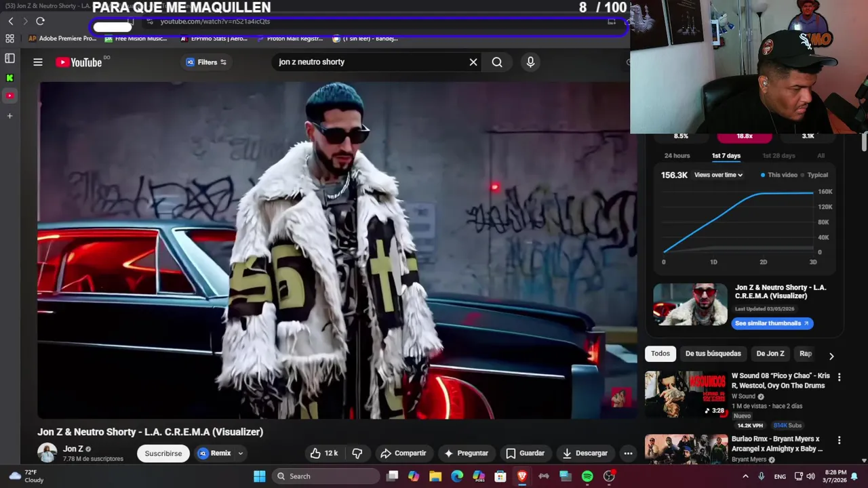This screenshot has height=488, width=868.
Task: Reload the page in the browser
Action: [40, 22]
